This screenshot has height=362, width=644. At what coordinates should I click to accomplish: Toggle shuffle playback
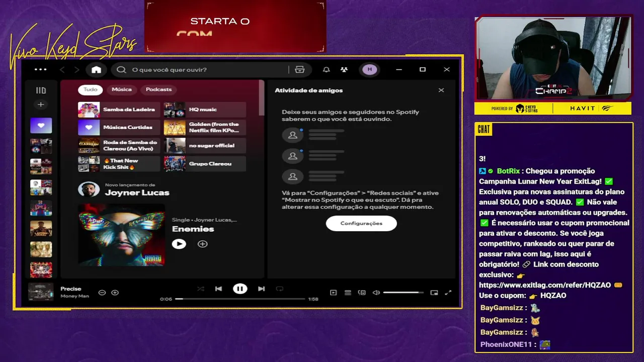tap(200, 289)
